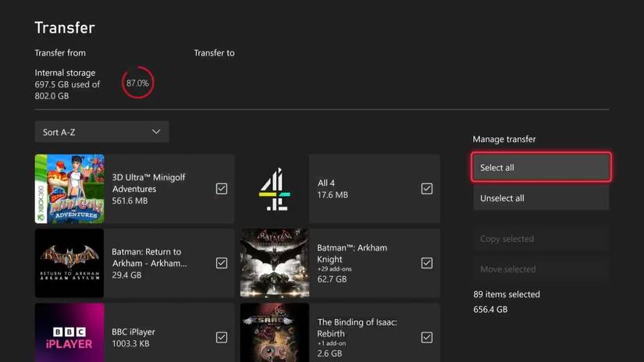This screenshot has height=362, width=644.
Task: Click the Transfer to label
Action: pyautogui.click(x=214, y=53)
